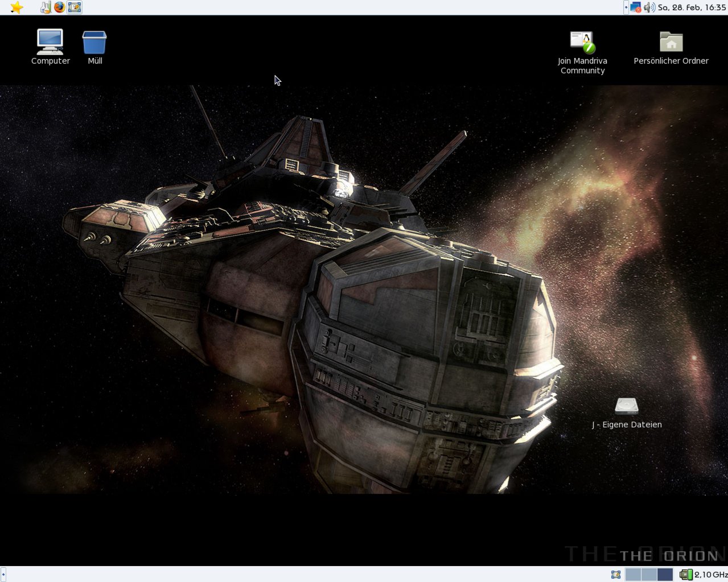The height and width of the screenshot is (582, 728).
Task: Select the J - Eigene Dateien drive icon
Action: (627, 406)
